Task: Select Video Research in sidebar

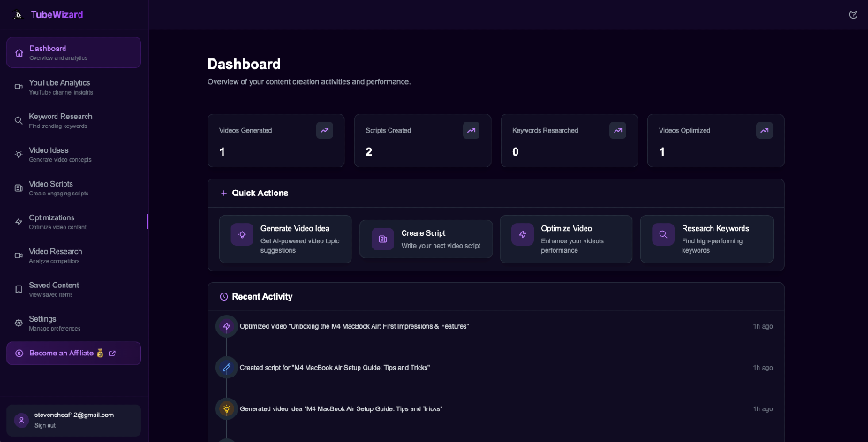Action: (73, 255)
